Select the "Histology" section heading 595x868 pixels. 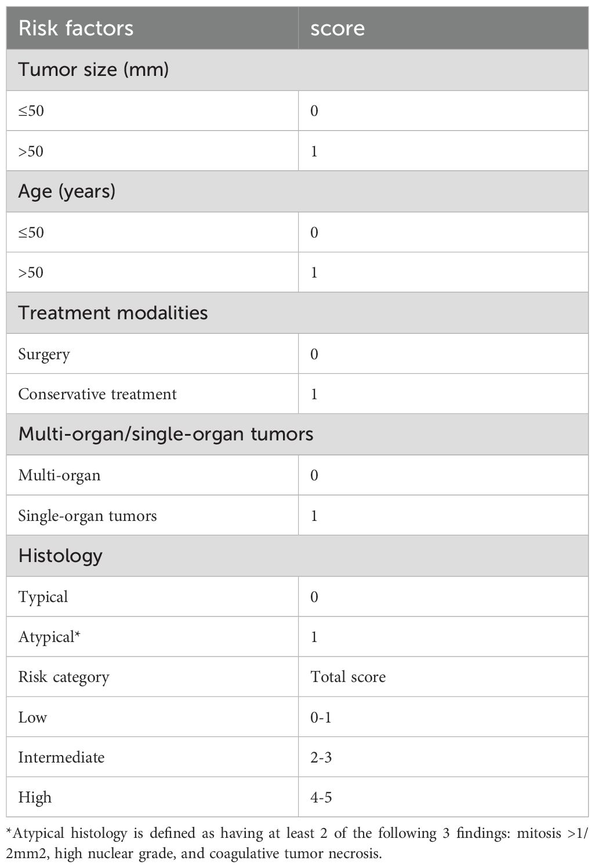(60, 556)
